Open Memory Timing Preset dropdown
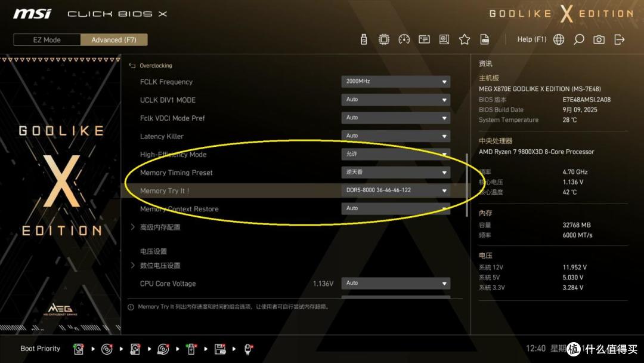 pos(395,173)
